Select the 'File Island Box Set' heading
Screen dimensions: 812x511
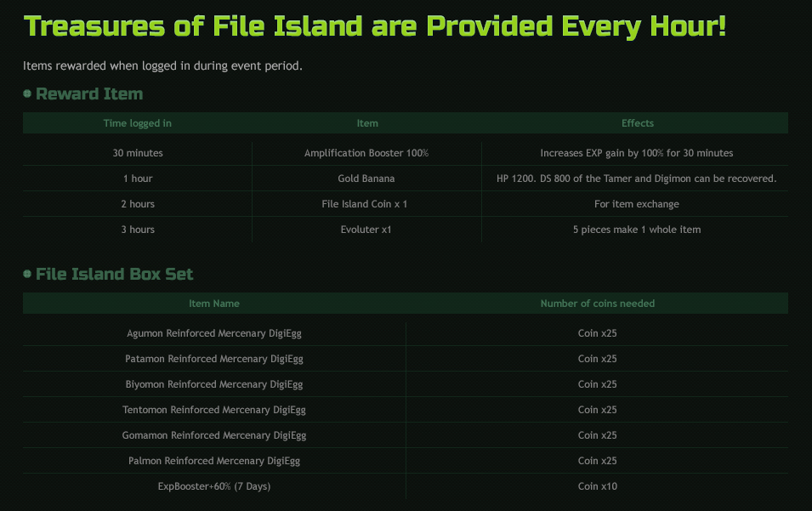point(114,274)
